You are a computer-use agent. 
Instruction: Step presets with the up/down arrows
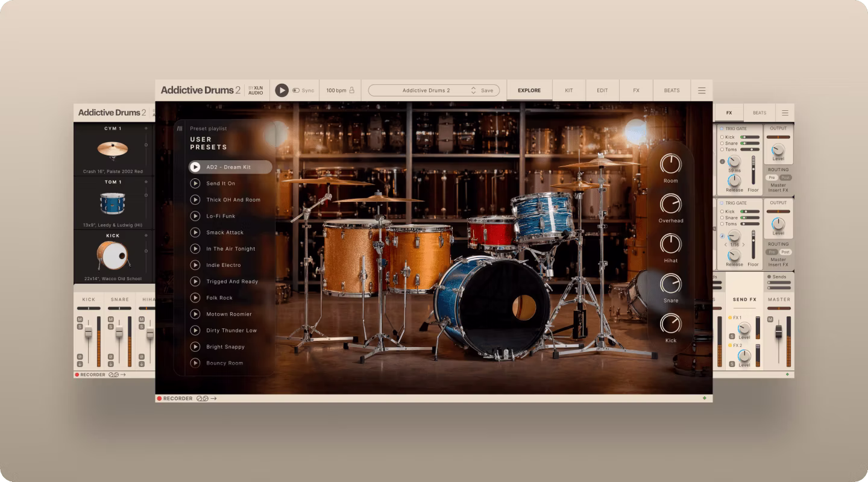click(474, 90)
